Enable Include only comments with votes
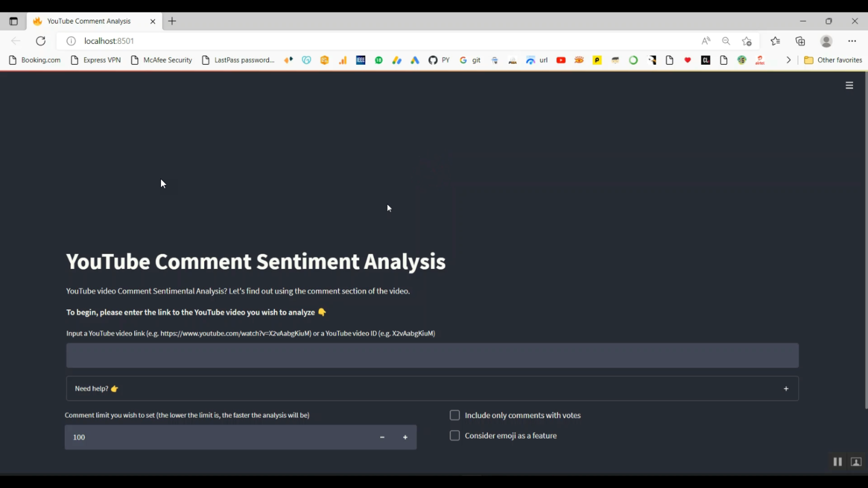Screen dimensions: 868x488 pos(455,415)
